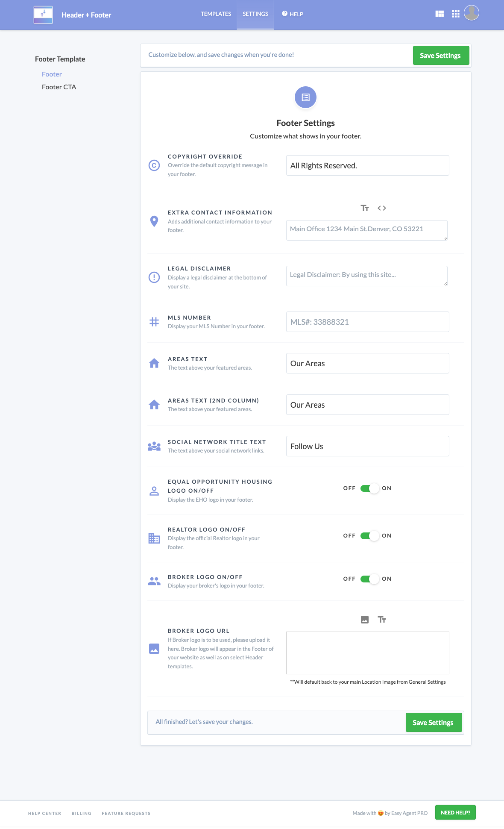The image size is (504, 829).
Task: Focus the Areas Text input field
Action: click(367, 363)
